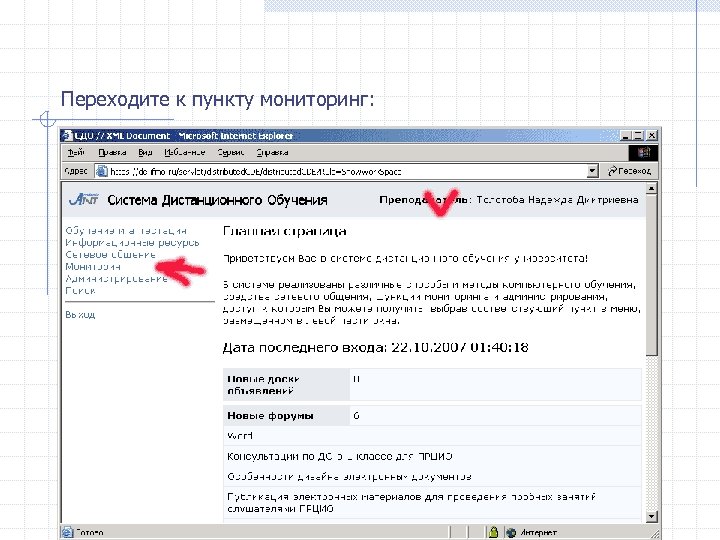The image size is (720, 540).
Task: Click the Переход go button
Action: click(x=629, y=171)
